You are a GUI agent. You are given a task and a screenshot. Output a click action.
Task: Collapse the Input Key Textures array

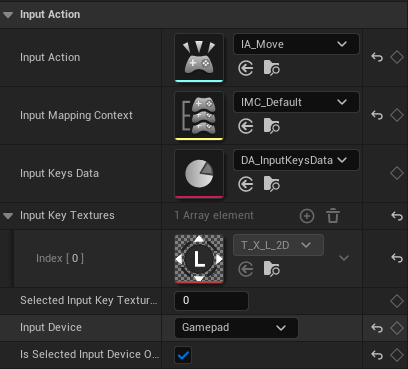tap(8, 216)
